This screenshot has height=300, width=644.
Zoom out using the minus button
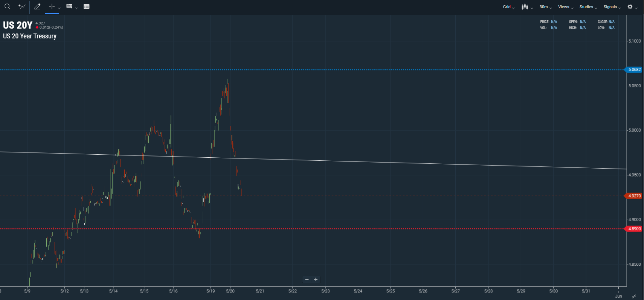[x=307, y=279]
